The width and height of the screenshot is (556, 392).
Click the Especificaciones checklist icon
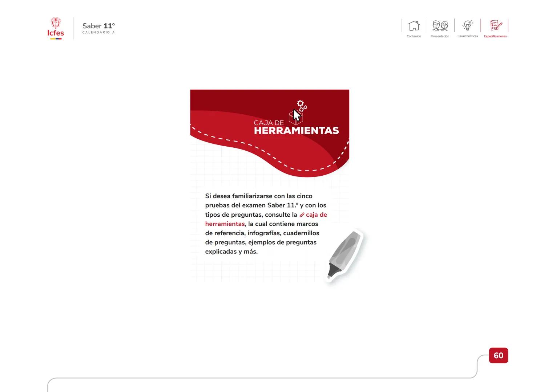pos(495,25)
